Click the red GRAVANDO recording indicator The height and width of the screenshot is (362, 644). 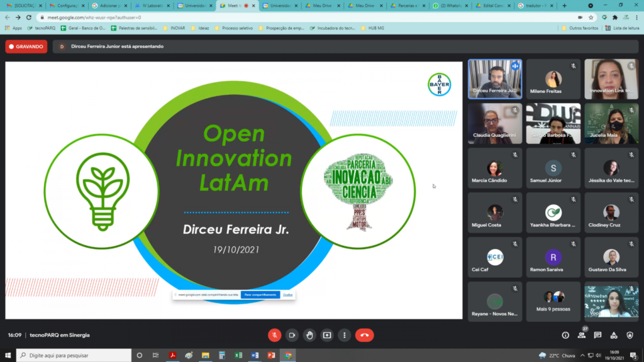[26, 47]
